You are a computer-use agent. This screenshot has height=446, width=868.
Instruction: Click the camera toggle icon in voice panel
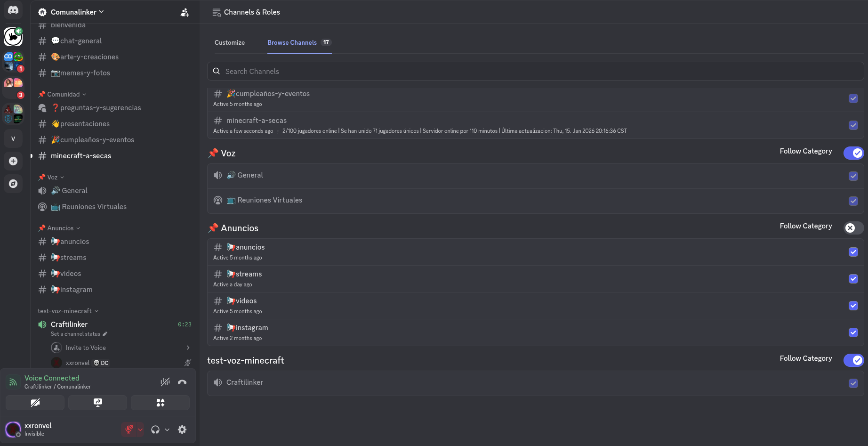point(35,403)
